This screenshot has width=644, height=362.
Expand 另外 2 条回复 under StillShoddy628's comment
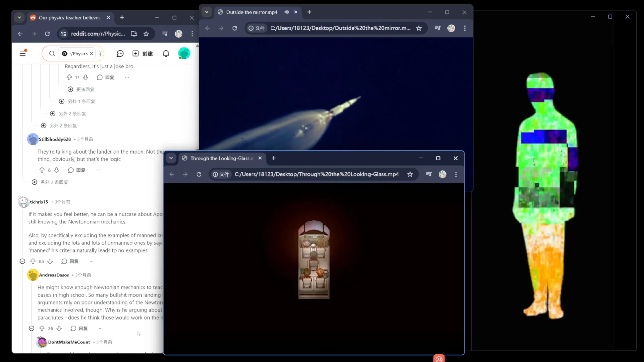tap(50, 182)
